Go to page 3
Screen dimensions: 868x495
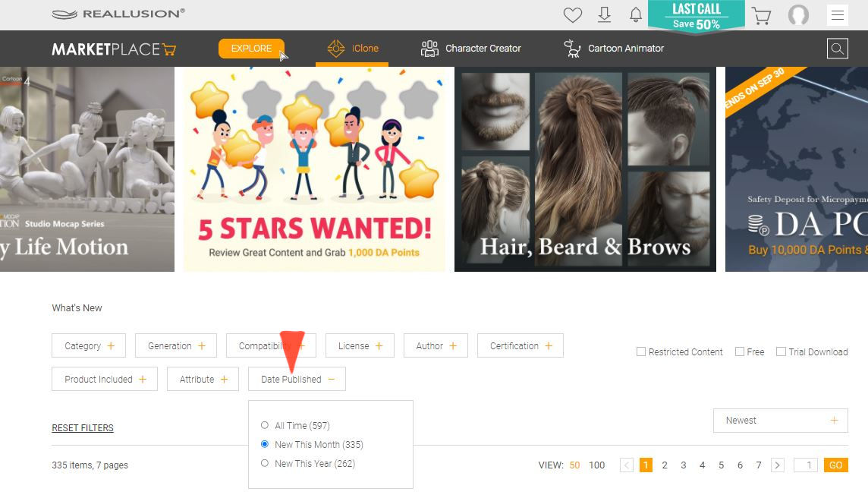click(683, 465)
